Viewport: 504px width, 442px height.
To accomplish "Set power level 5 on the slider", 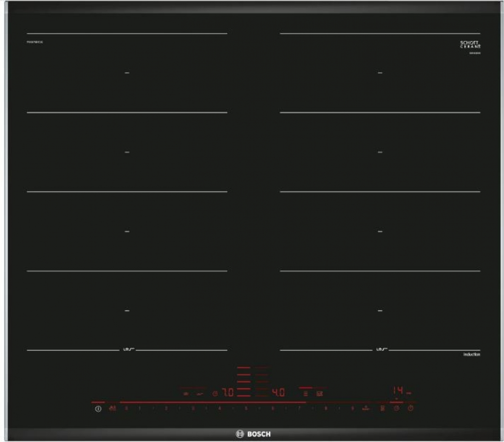I will coord(246,409).
